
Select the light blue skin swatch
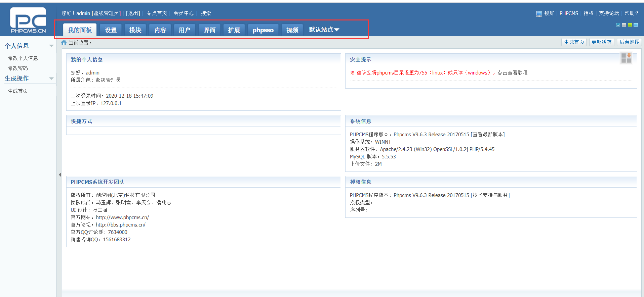[x=636, y=25]
